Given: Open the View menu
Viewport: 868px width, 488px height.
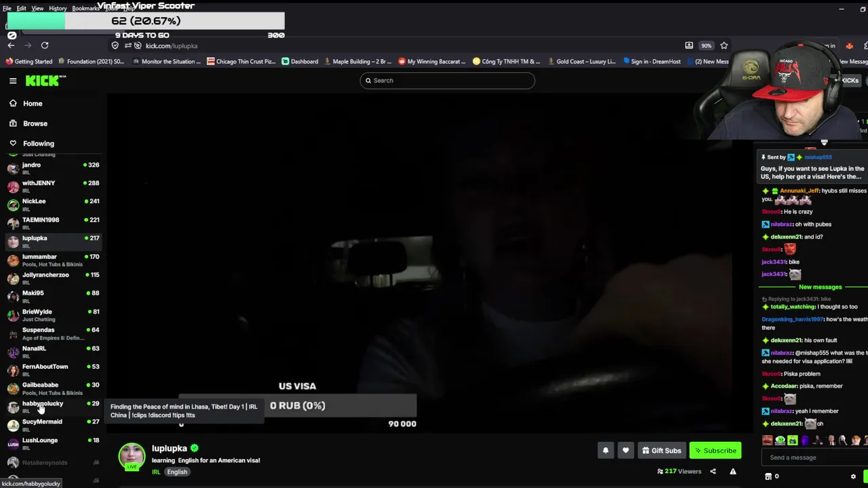Looking at the screenshot, I should point(37,8).
